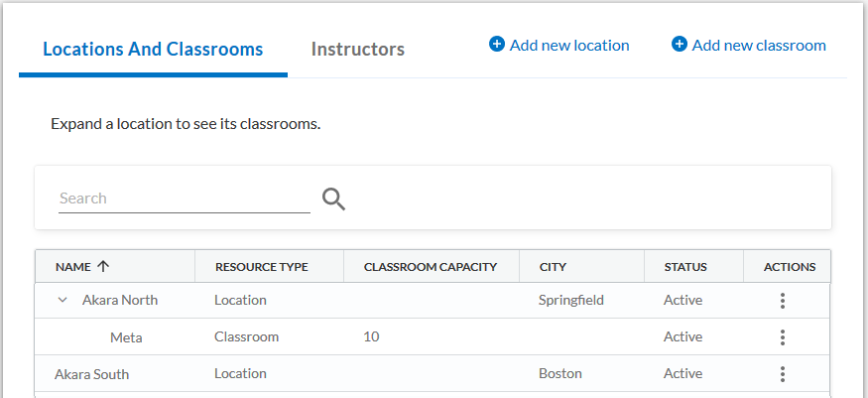Open actions menu for Akara North
The height and width of the screenshot is (398, 868).
pos(783,300)
